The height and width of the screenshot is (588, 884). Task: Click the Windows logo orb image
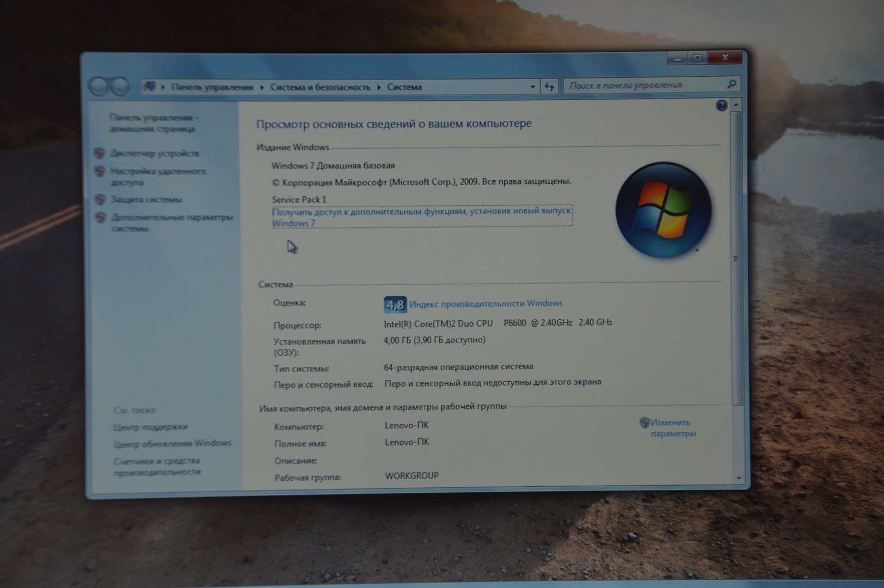[664, 210]
